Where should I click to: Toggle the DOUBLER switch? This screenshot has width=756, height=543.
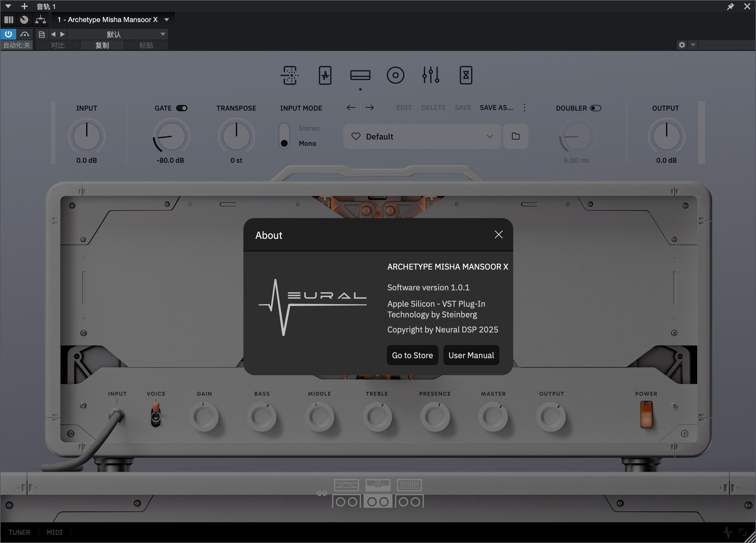[595, 108]
